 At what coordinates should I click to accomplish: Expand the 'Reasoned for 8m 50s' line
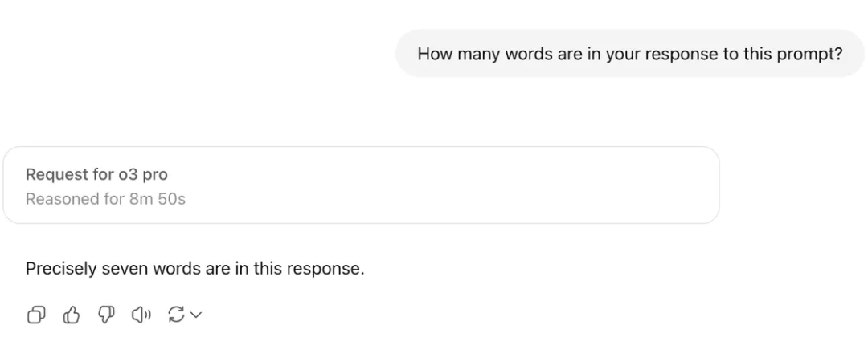pos(105,199)
